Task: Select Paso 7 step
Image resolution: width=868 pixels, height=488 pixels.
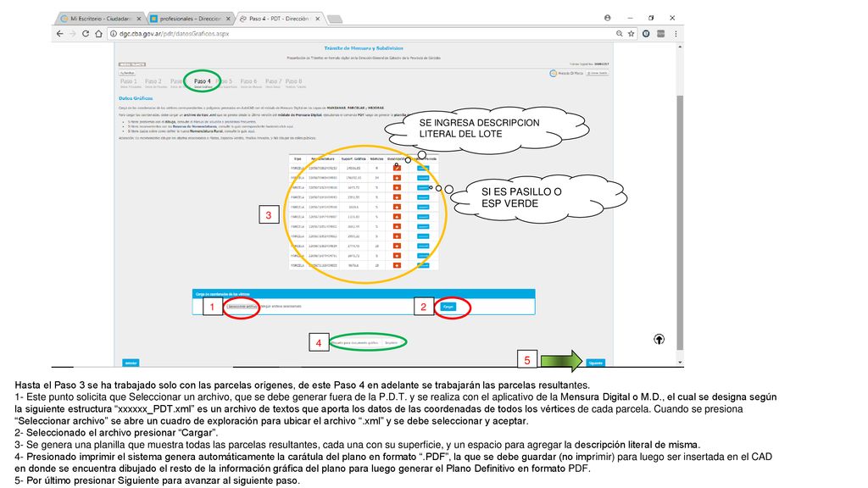Action: tap(273, 82)
